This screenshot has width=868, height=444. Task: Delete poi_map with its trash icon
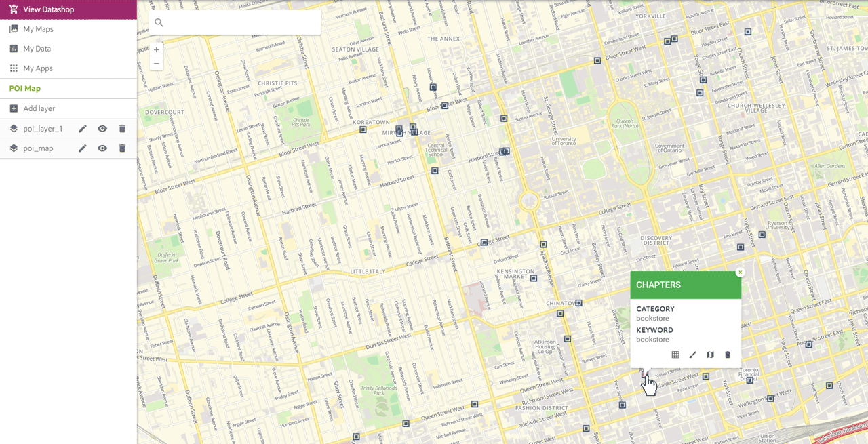(122, 148)
